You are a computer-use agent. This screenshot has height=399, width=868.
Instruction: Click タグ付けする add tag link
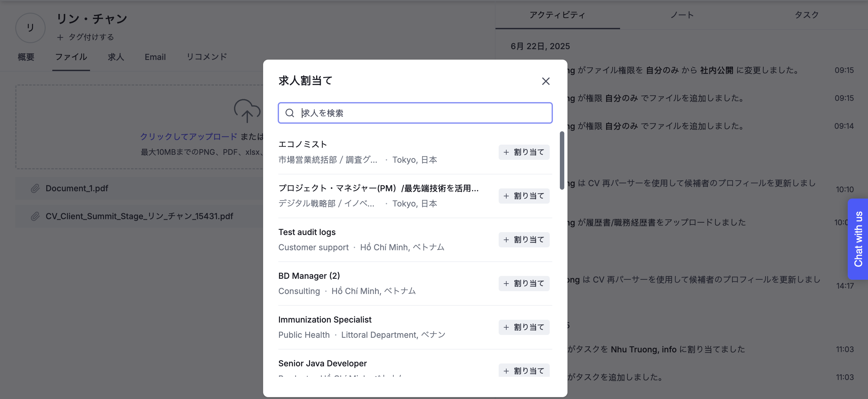[x=86, y=37]
